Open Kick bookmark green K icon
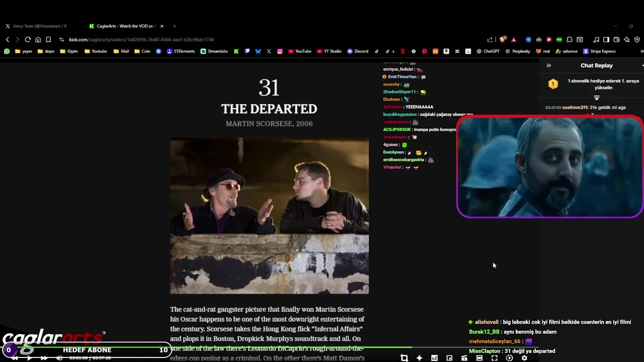This screenshot has height=362, width=644. tap(236, 51)
